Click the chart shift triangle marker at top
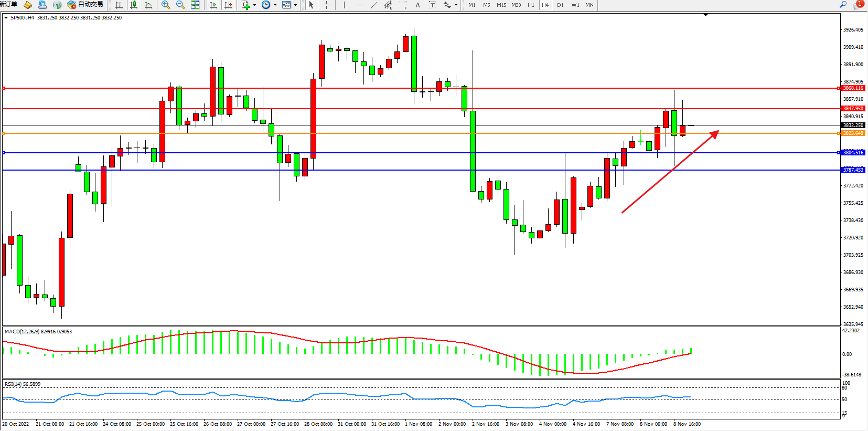The width and height of the screenshot is (868, 431). pos(705,15)
